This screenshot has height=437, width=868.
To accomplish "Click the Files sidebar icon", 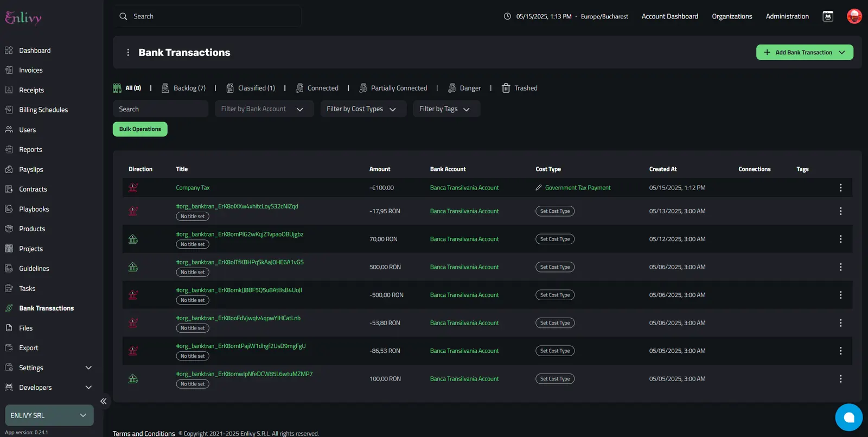I will (9, 328).
